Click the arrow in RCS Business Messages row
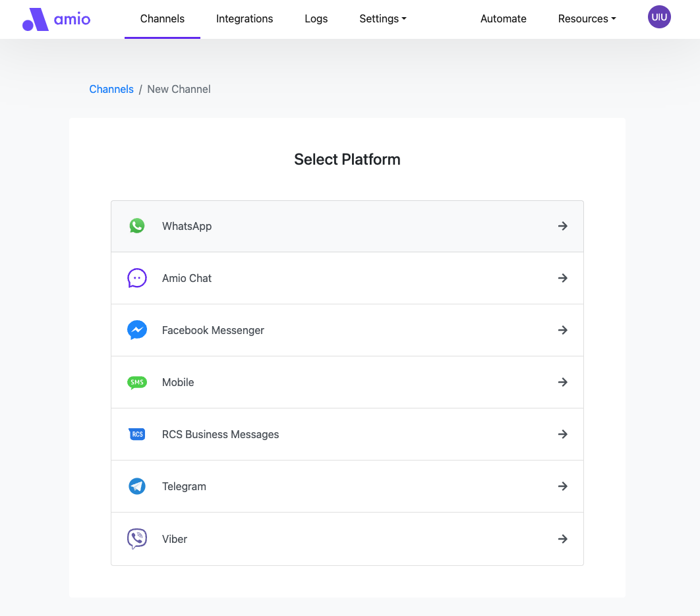The image size is (700, 616). [562, 434]
